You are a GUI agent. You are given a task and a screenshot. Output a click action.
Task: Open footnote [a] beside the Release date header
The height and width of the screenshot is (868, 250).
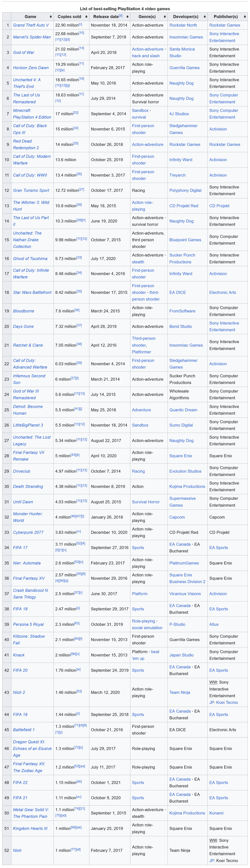pos(120,15)
